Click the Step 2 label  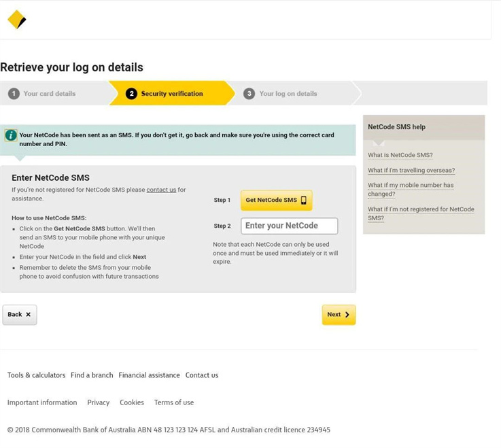click(x=222, y=226)
